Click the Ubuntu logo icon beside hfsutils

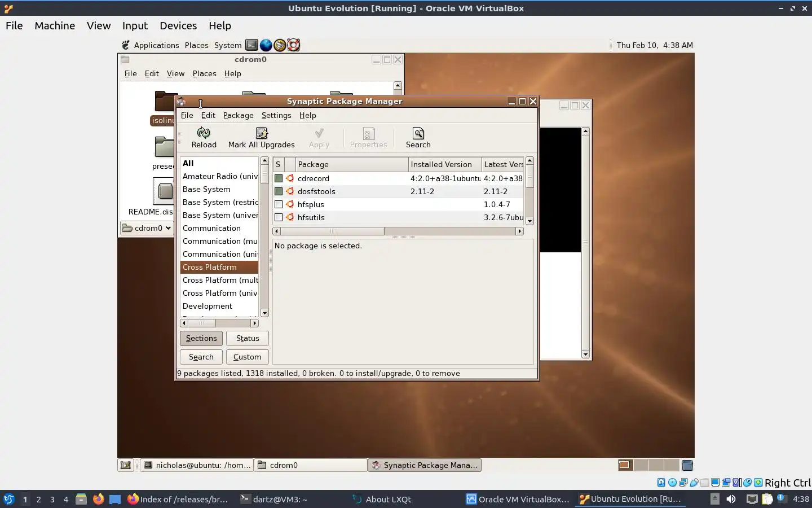[290, 217]
